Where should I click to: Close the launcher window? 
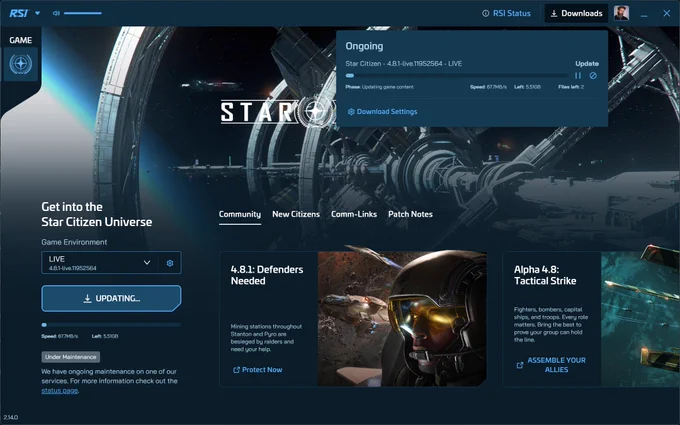point(667,13)
